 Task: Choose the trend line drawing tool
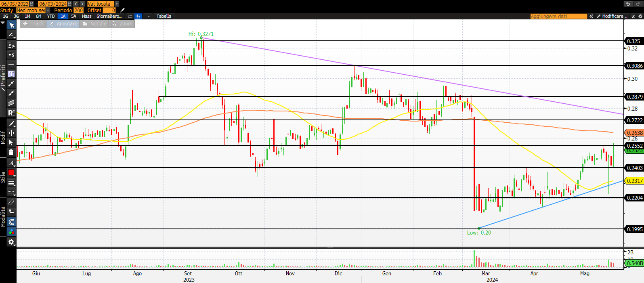point(11,35)
